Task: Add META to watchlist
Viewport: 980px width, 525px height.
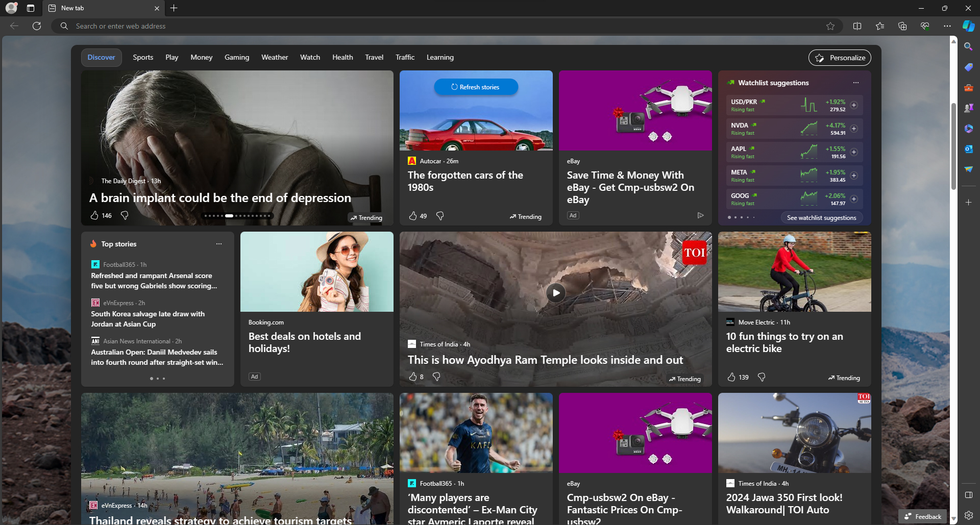Action: [x=854, y=176]
